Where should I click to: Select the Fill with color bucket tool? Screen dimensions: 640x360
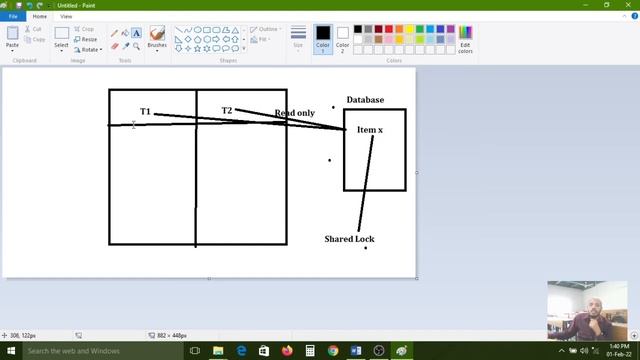coord(125,33)
